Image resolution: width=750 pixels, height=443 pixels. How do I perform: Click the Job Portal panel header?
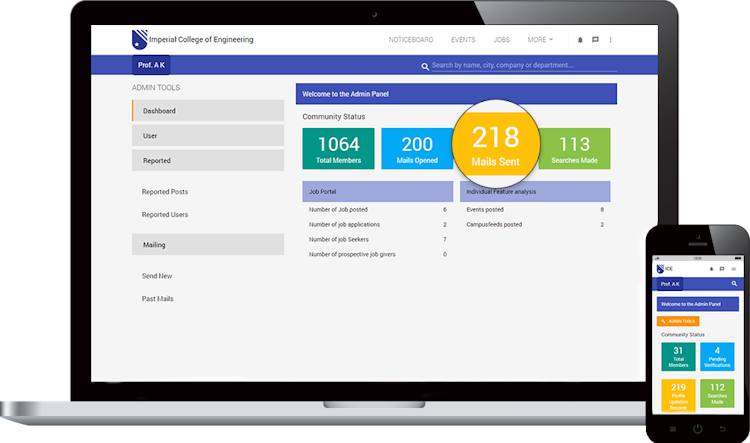(377, 191)
